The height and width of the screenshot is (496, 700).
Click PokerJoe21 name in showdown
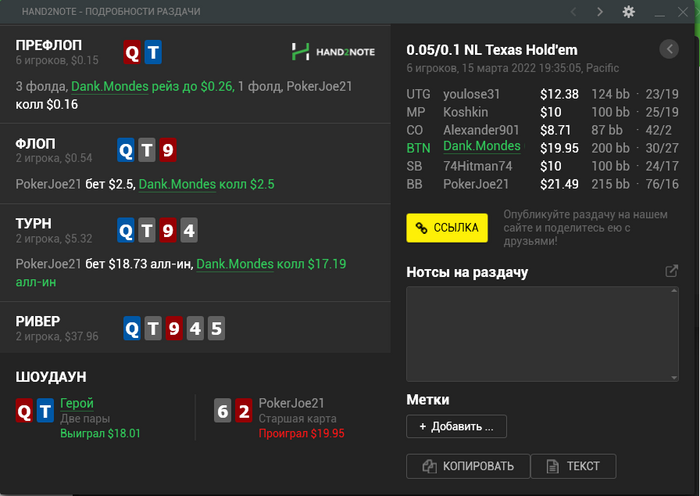coord(292,403)
